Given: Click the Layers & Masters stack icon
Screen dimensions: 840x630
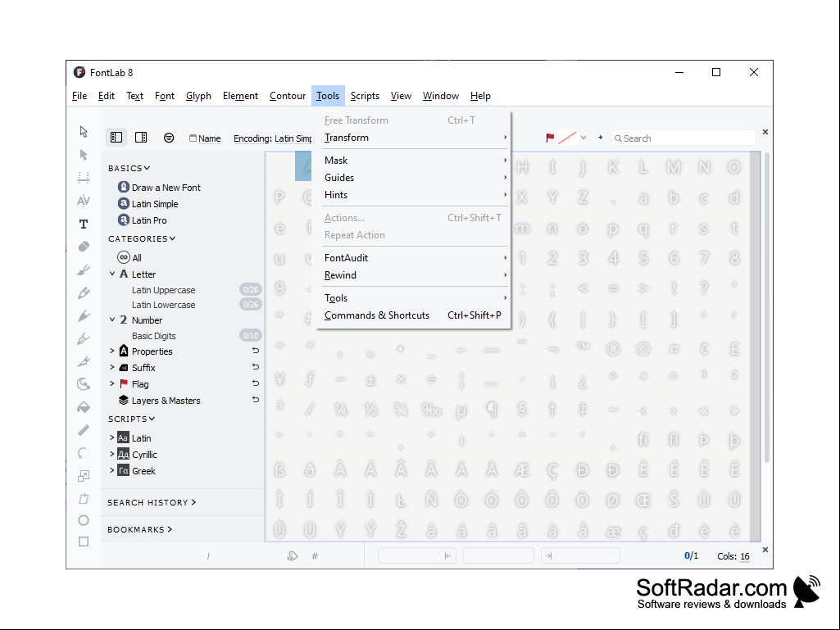Looking at the screenshot, I should [x=124, y=400].
